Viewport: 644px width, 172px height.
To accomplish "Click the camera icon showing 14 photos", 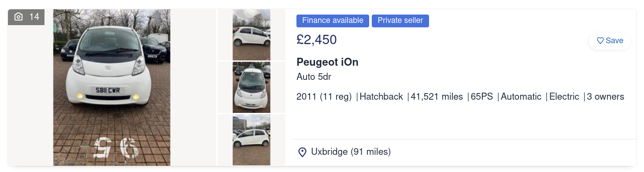I will click(19, 17).
